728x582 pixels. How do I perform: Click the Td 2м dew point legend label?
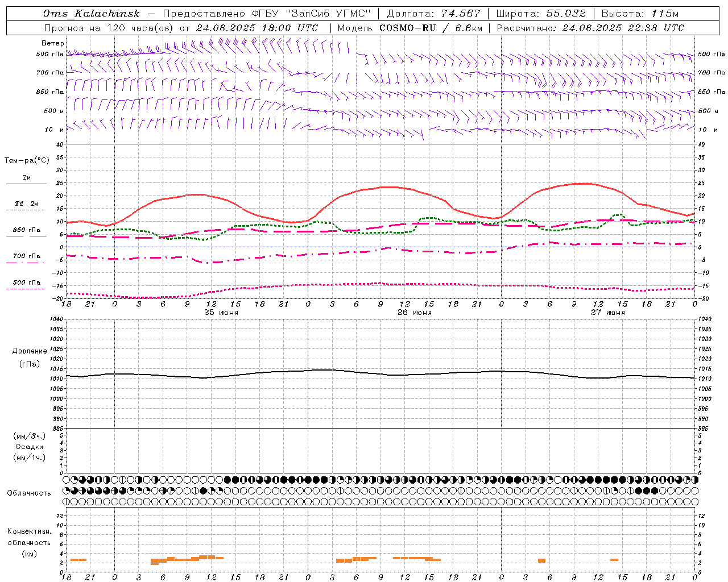click(27, 203)
